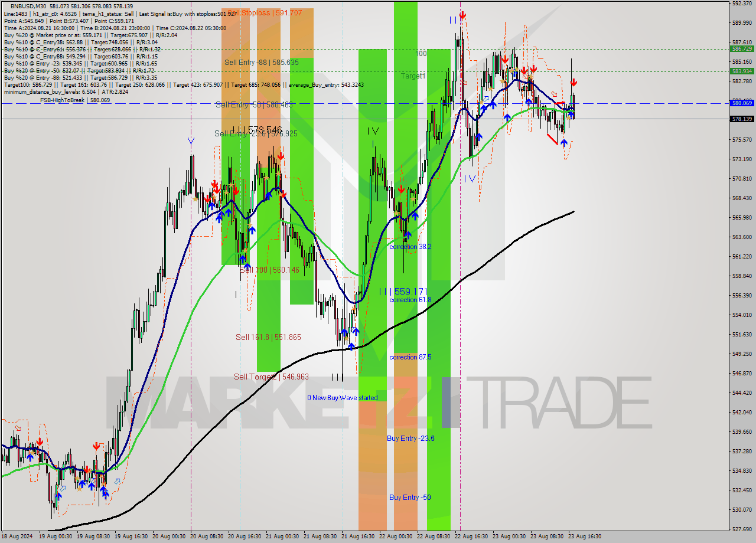Click 592.370 on the price axis
The height and width of the screenshot is (543, 756).
click(742, 3)
